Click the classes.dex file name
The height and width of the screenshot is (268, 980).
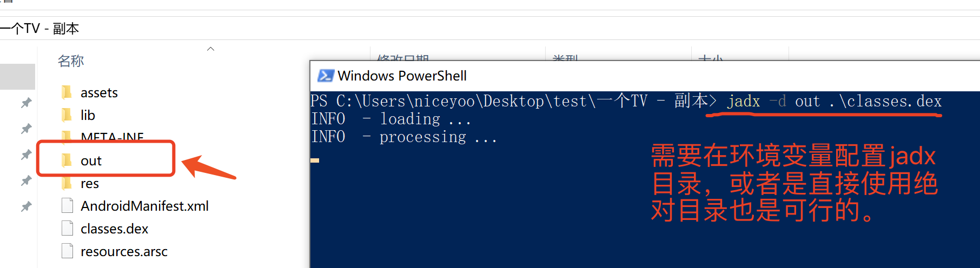[x=114, y=229]
